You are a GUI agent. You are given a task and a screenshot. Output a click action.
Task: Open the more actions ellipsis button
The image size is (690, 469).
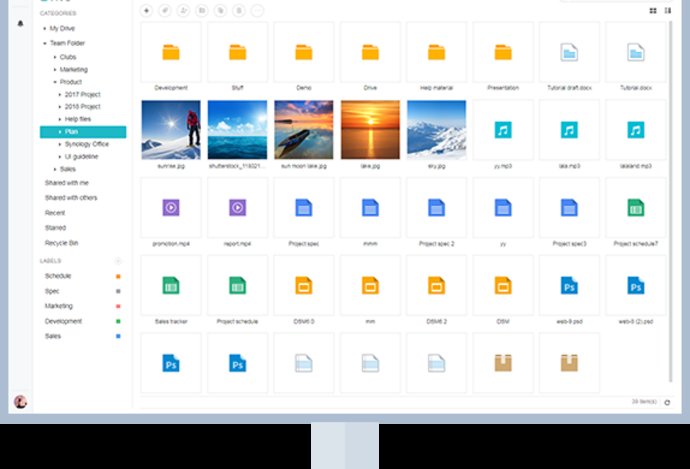coord(257,10)
